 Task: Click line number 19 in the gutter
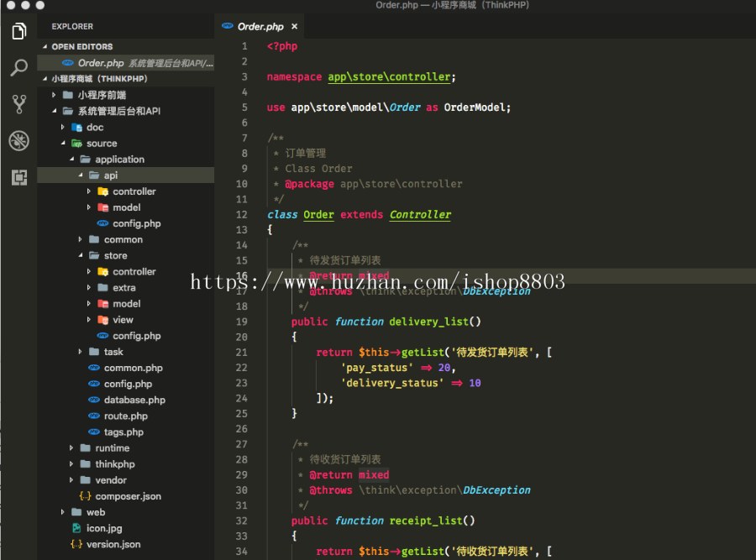(x=242, y=322)
